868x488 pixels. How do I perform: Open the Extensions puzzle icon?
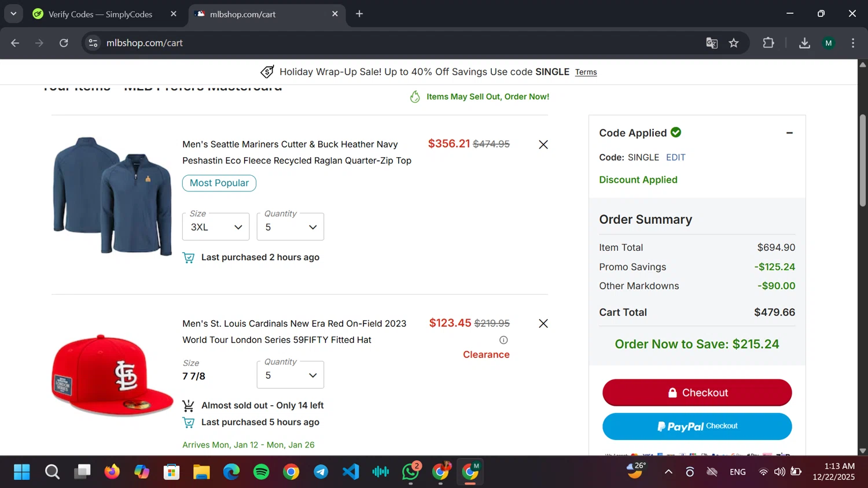(768, 43)
